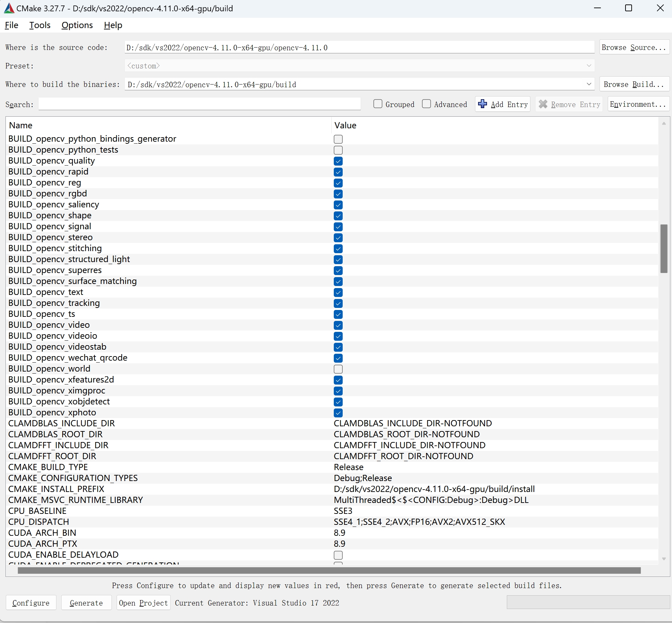Screen dimensions: 672x623
Task: Enable the Advanced checkbox
Action: coord(426,104)
